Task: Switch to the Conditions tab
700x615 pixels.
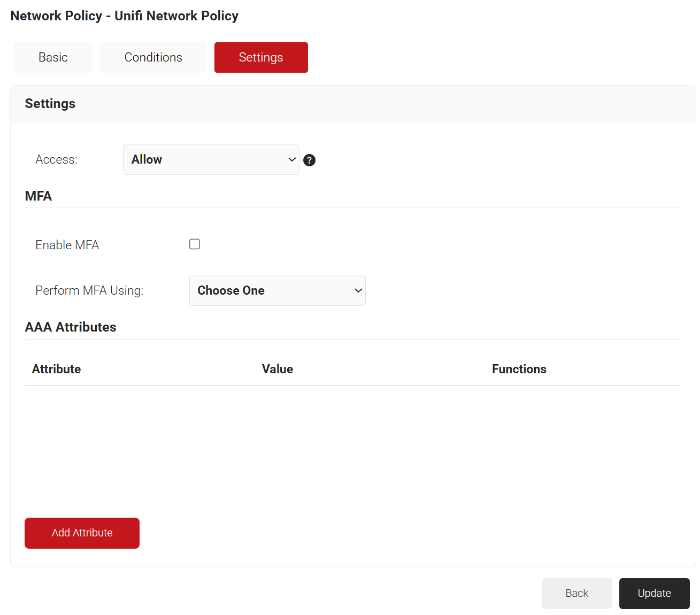Action: [x=153, y=57]
